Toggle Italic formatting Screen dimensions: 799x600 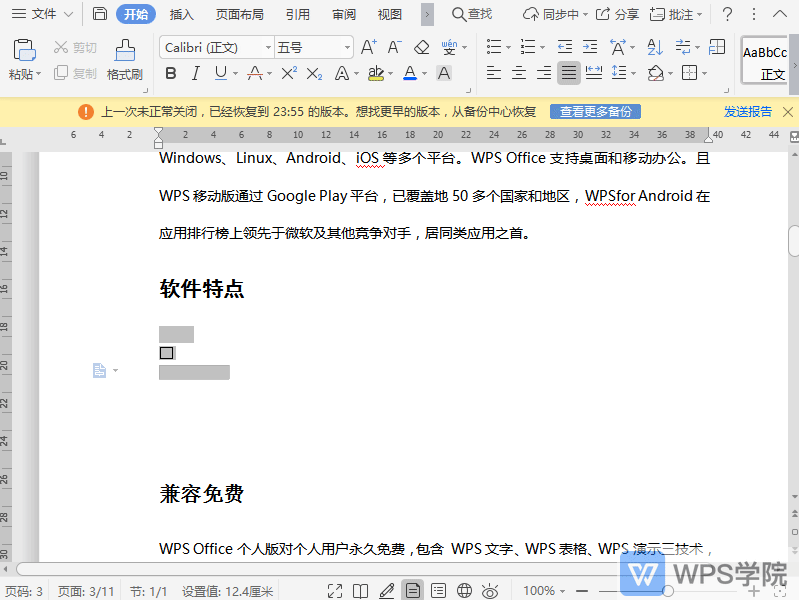click(x=196, y=73)
